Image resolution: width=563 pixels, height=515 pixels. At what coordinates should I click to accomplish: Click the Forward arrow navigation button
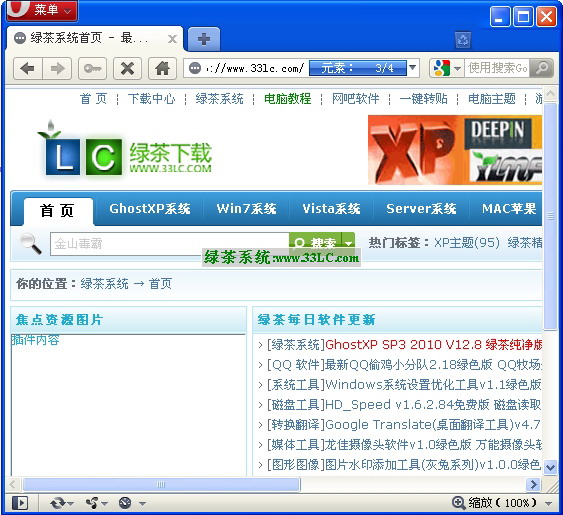[x=57, y=68]
